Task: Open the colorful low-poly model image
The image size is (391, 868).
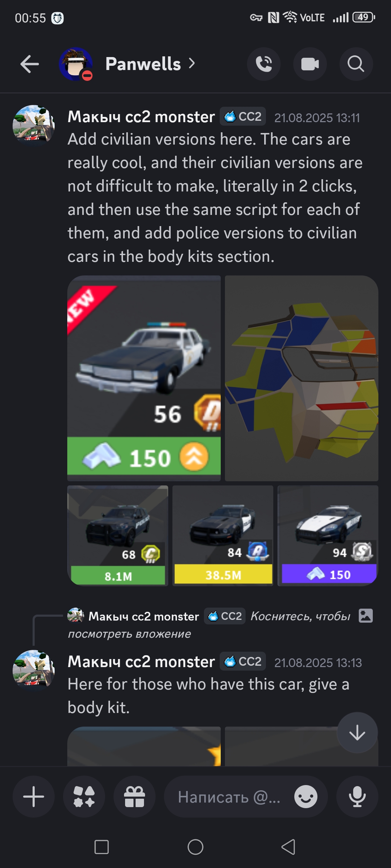Action: click(302, 378)
